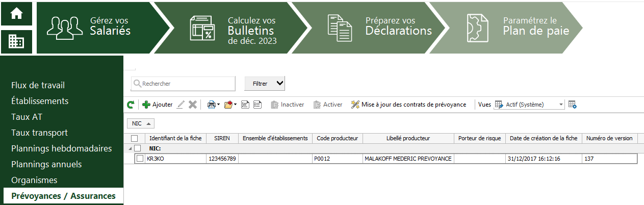Sort by SIREN column header
Viewport: 644px width, 205px height.
[222, 138]
